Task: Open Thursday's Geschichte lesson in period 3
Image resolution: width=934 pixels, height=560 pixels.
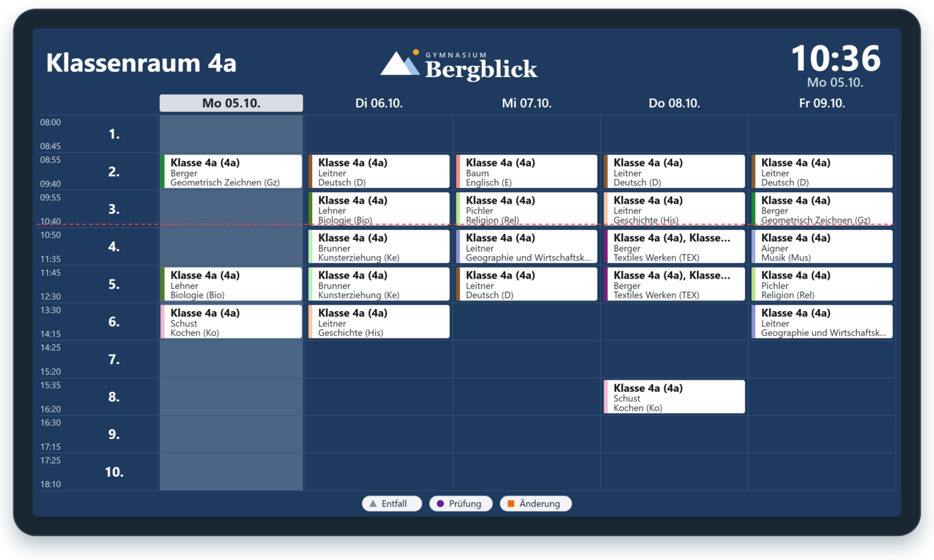Action: [x=674, y=209]
